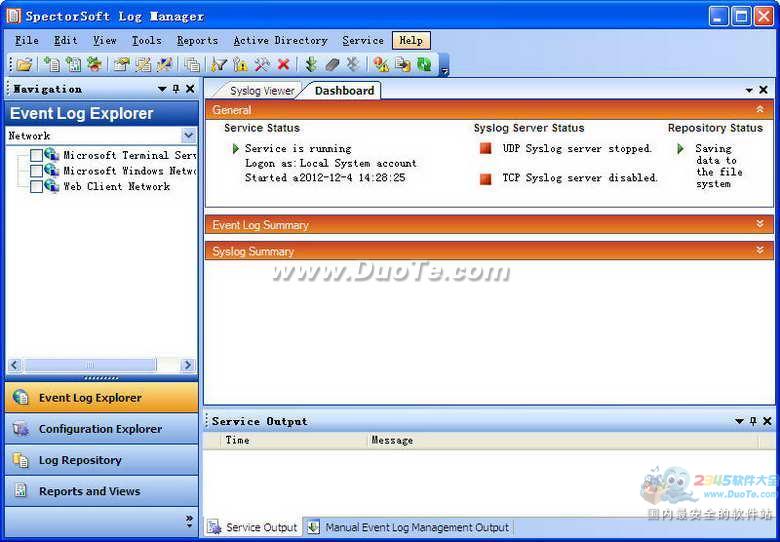Viewport: 780px width, 542px height.
Task: Open the Reports menu
Action: point(197,40)
